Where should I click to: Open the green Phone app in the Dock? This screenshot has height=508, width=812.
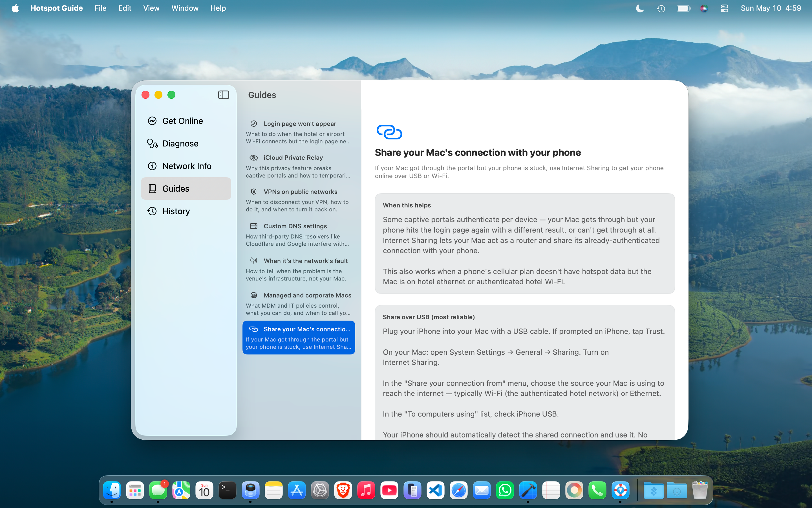[597, 490]
